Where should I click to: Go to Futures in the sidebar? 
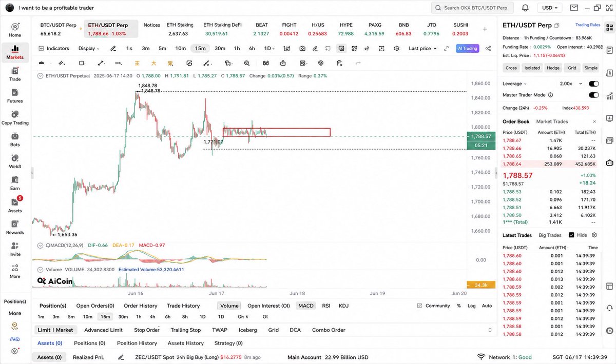coord(15,96)
